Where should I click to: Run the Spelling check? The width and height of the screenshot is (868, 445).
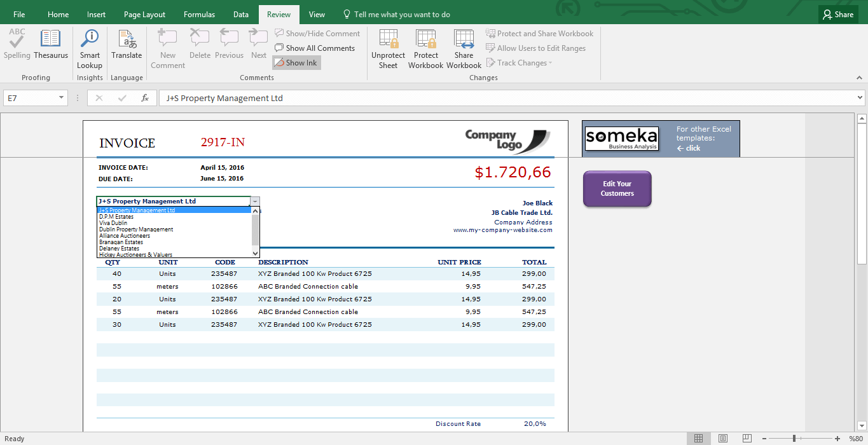(17, 44)
